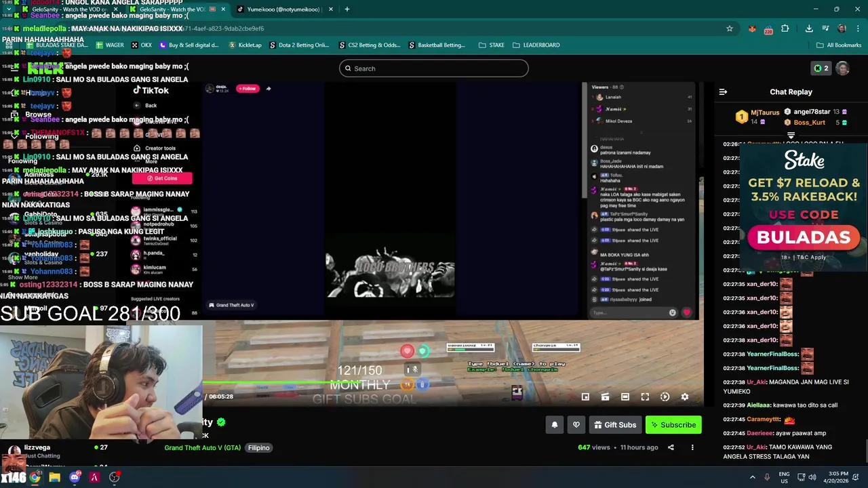Open OKX bookmark
This screenshot has width=868, height=488.
click(141, 45)
